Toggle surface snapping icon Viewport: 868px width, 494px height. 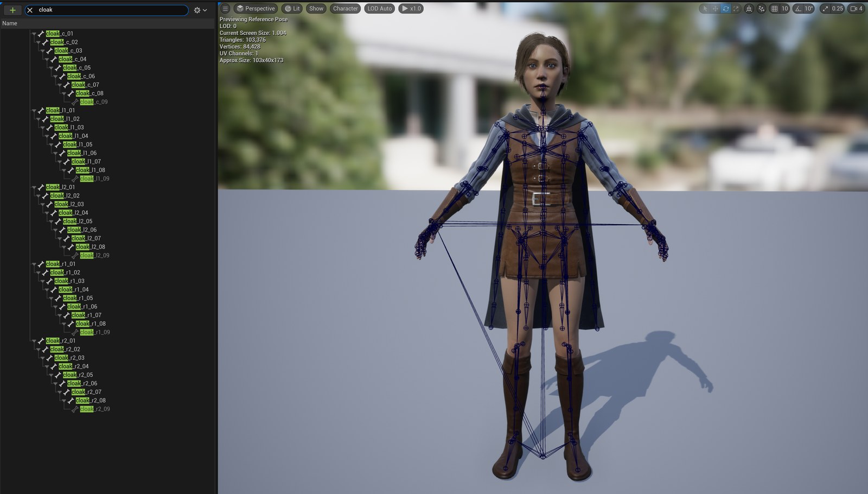[762, 9]
